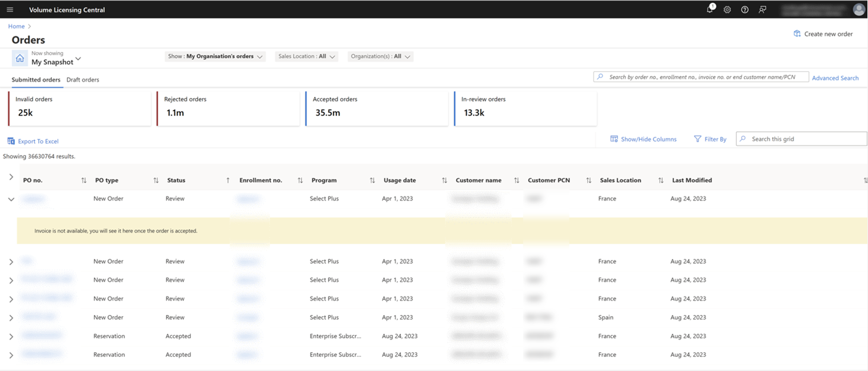Sort by Sales Location using its sort arrows
Screen dimensions: 868x371
[661, 180]
